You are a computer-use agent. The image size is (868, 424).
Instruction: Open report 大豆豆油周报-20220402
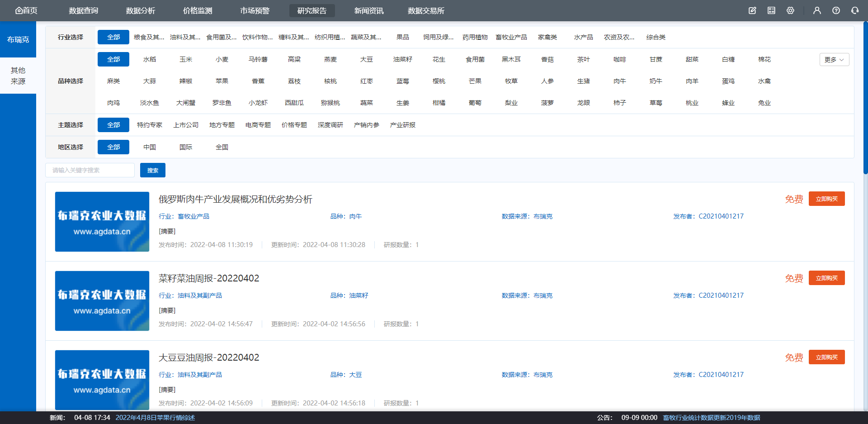coord(209,357)
